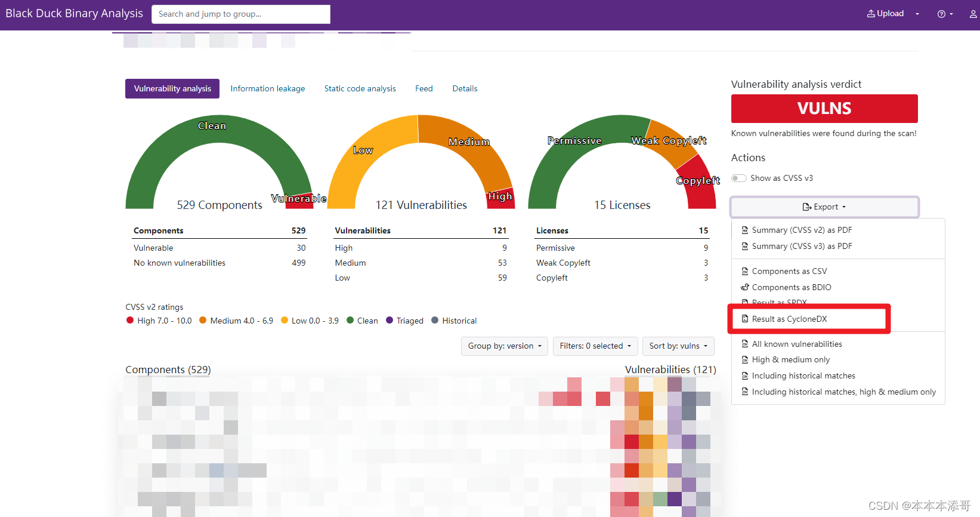
Task: Click the Upload icon in header
Action: (871, 14)
